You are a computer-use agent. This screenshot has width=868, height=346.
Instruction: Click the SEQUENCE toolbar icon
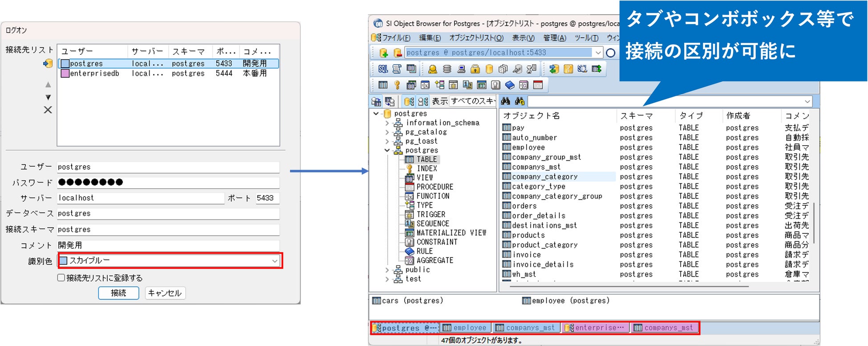coord(467,85)
